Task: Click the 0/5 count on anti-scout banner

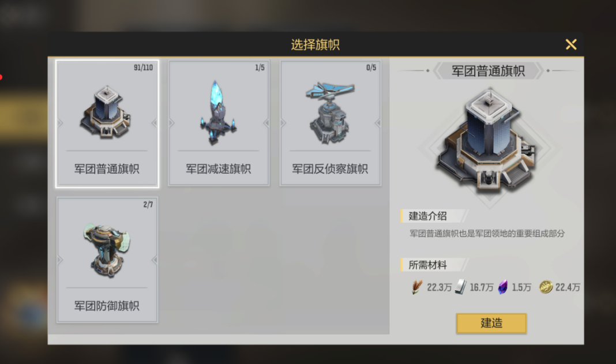Action: [x=371, y=67]
